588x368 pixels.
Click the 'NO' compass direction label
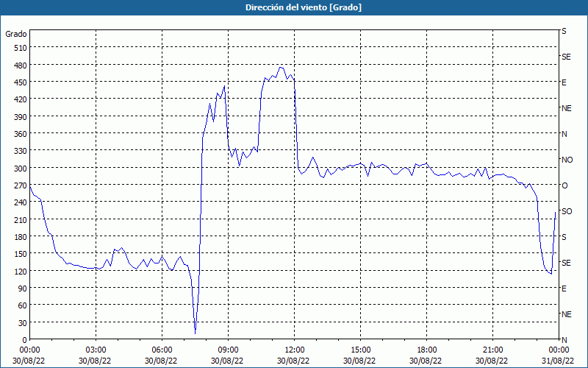[x=567, y=160]
